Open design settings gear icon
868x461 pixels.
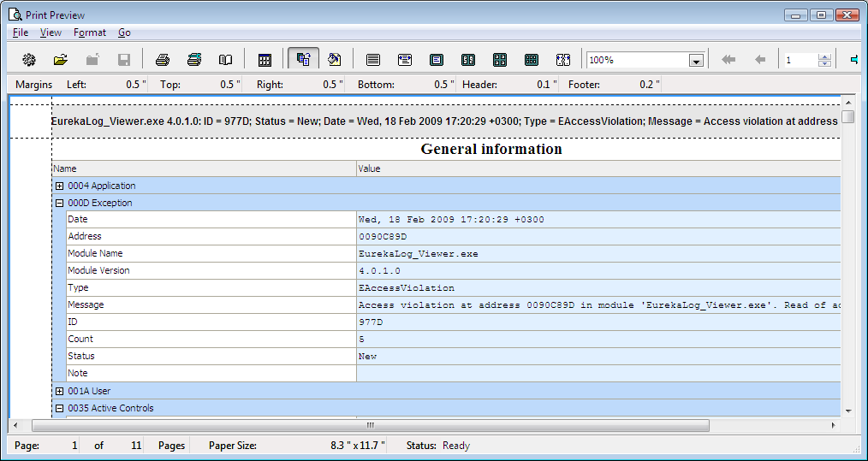29,60
